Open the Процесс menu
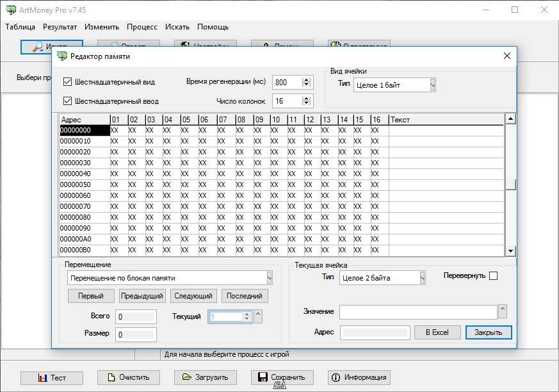559x392 pixels. 142,27
